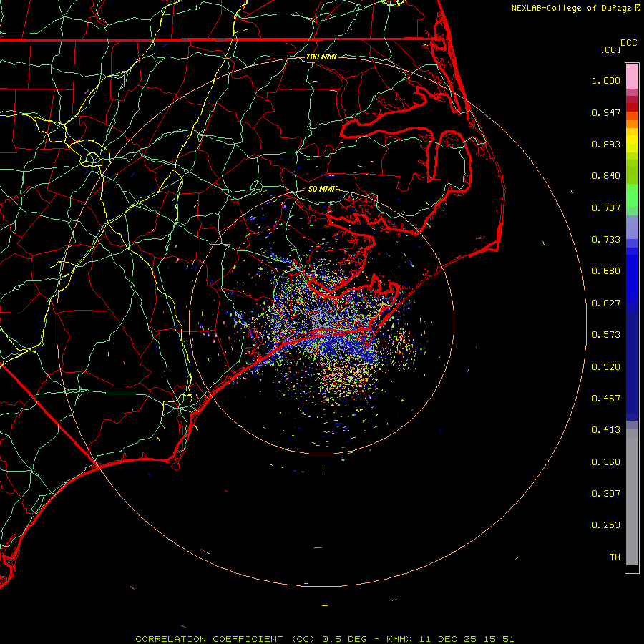
Task: Click the DCC label above the color scale
Action: click(629, 43)
